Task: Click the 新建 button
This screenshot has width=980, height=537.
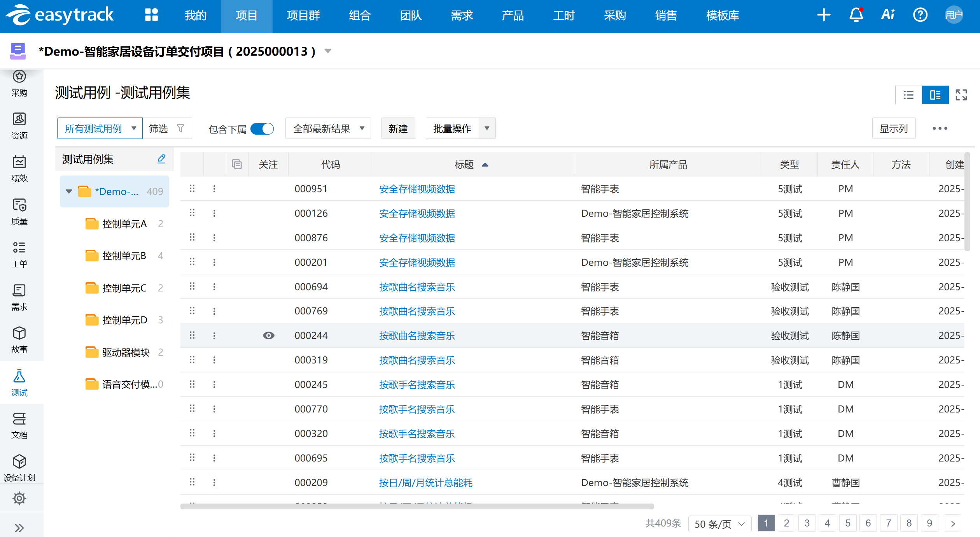Action: [x=398, y=128]
